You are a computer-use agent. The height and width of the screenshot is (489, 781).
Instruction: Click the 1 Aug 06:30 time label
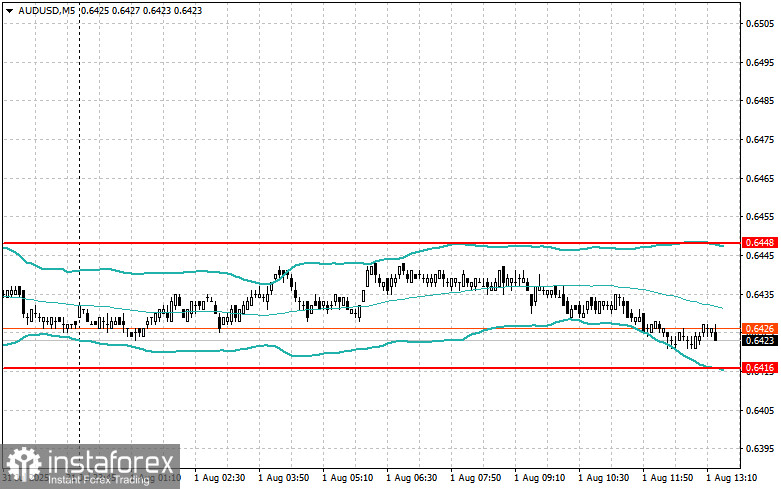[411, 478]
